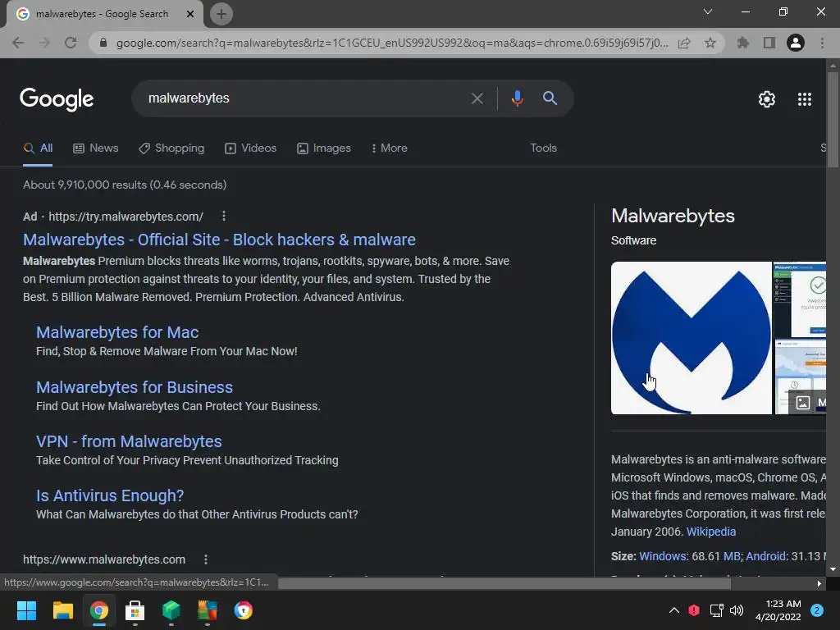Open options for try.malwarebytes.com ad

tap(224, 216)
